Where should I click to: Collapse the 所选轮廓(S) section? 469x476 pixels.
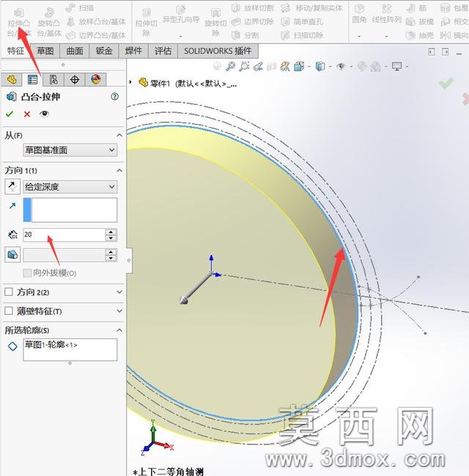119,330
